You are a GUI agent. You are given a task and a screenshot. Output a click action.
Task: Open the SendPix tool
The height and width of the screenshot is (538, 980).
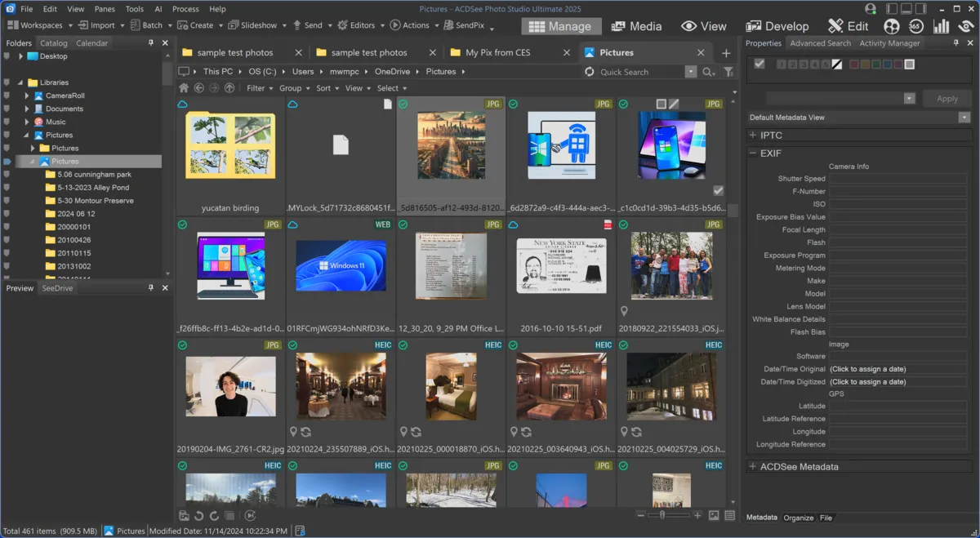470,25
